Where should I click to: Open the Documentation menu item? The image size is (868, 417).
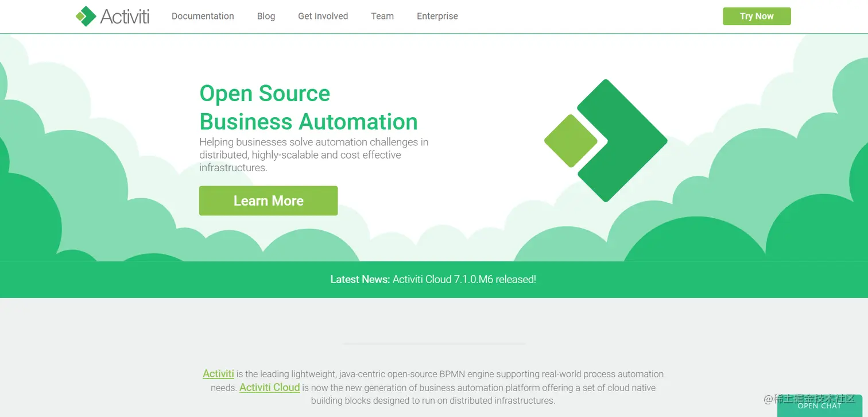[203, 16]
